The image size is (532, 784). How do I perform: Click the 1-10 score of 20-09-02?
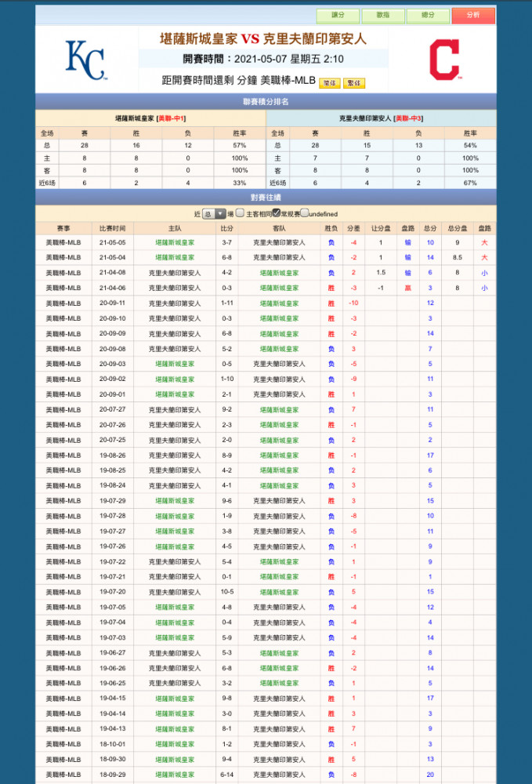click(x=226, y=379)
